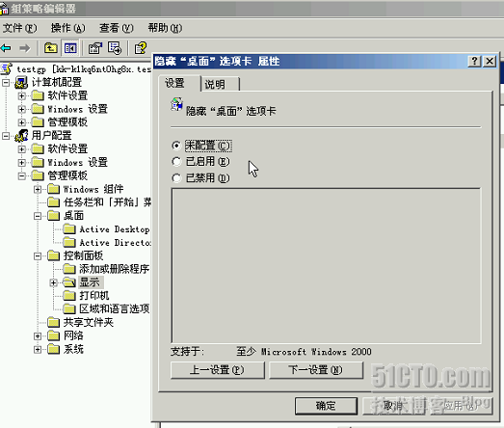Select the 打印机 tree item
This screenshot has height=428, width=504.
[94, 295]
